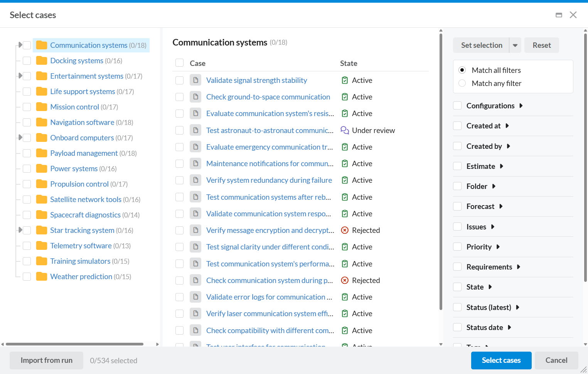This screenshot has width=588, height=374.
Task: Click the Weather prediction folder icon
Action: (41, 276)
